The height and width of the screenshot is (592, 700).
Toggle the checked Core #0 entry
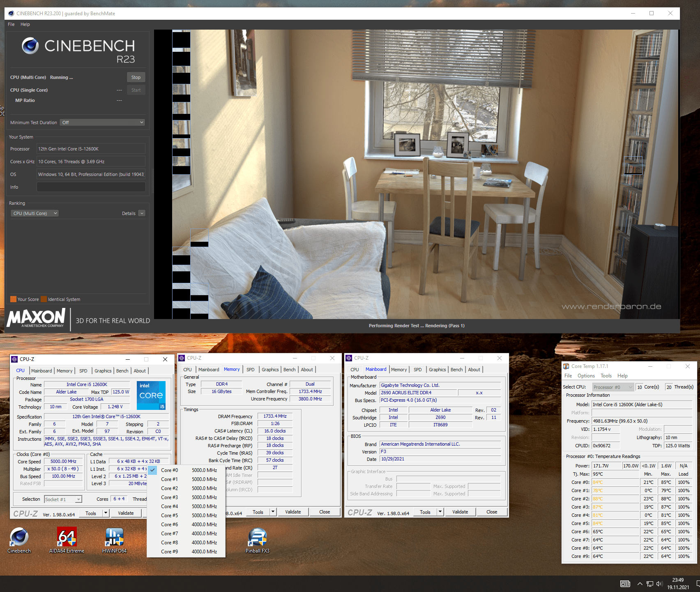[x=186, y=470]
